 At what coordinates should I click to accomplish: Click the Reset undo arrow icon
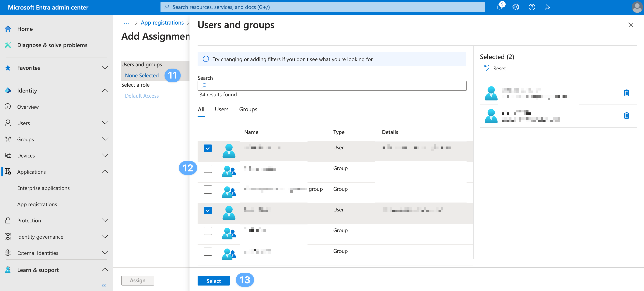click(487, 68)
